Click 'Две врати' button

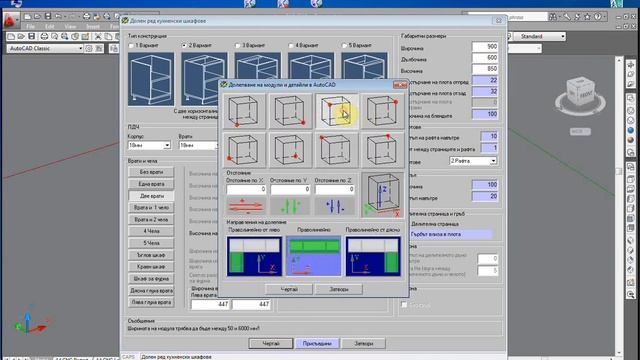151,196
